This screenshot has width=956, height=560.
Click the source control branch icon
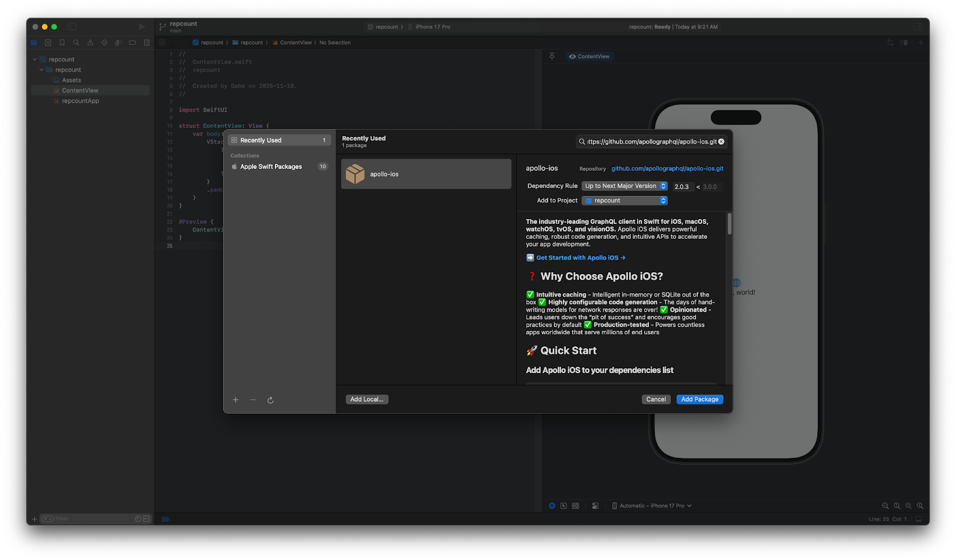tap(163, 27)
